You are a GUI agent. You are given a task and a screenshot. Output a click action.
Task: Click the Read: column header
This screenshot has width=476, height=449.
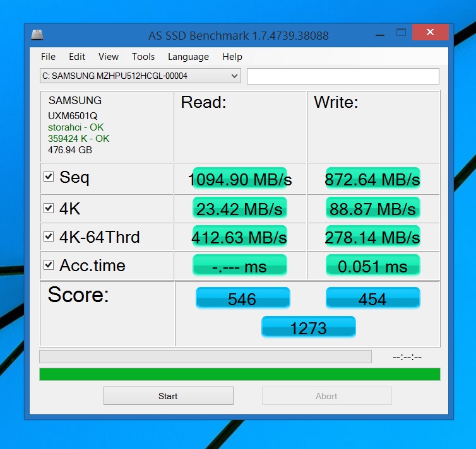point(203,102)
